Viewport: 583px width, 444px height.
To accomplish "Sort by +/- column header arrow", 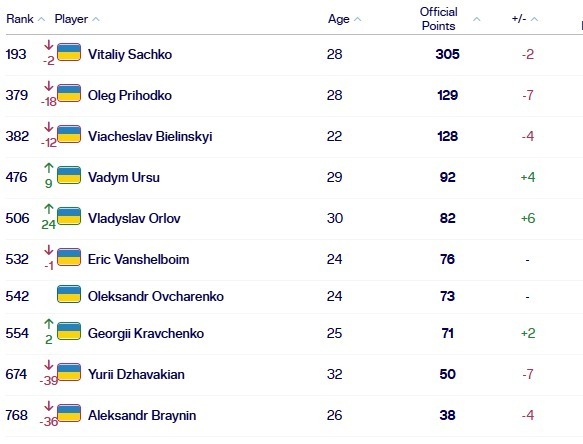I will 534,19.
